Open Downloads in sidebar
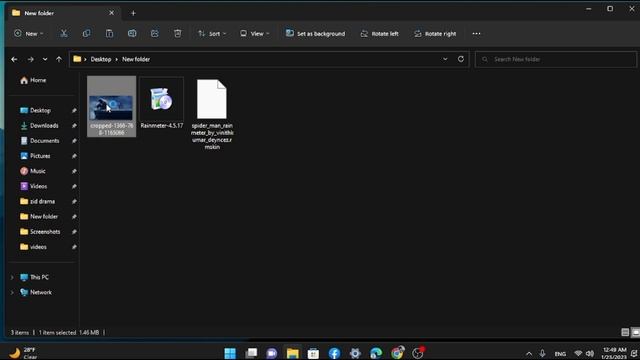Viewport: 640px width, 360px height. tap(44, 126)
